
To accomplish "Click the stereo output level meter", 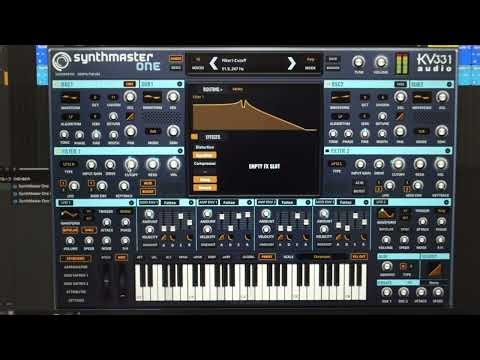I will (x=402, y=63).
